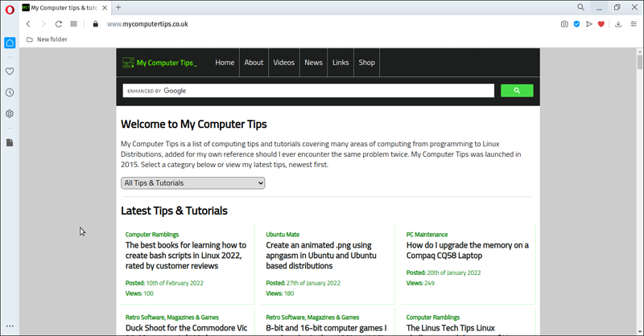This screenshot has height=336, width=644.
Task: Open the News menu item
Action: 313,63
